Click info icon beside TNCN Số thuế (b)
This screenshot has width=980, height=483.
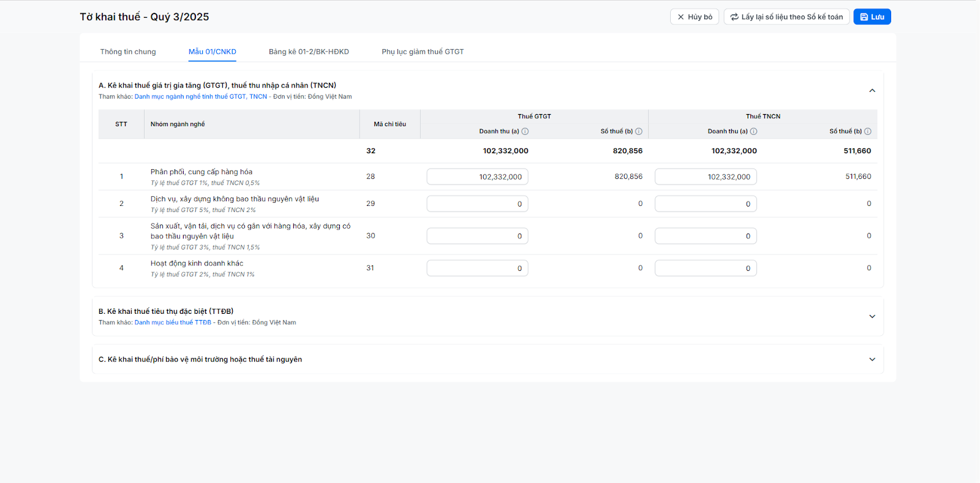coord(867,131)
